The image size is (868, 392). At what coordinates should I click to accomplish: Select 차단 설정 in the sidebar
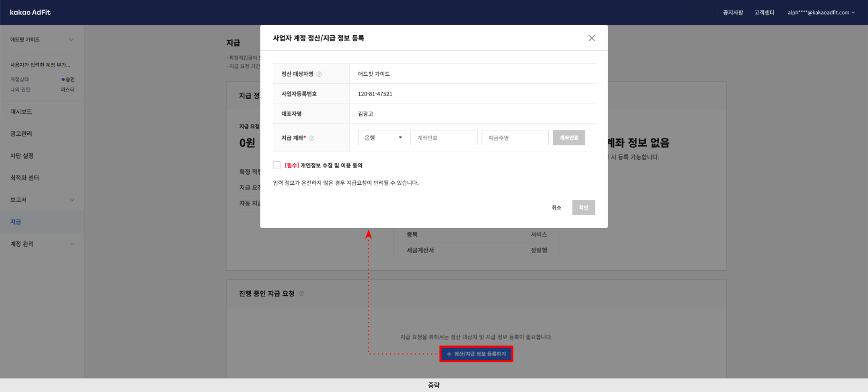(22, 156)
